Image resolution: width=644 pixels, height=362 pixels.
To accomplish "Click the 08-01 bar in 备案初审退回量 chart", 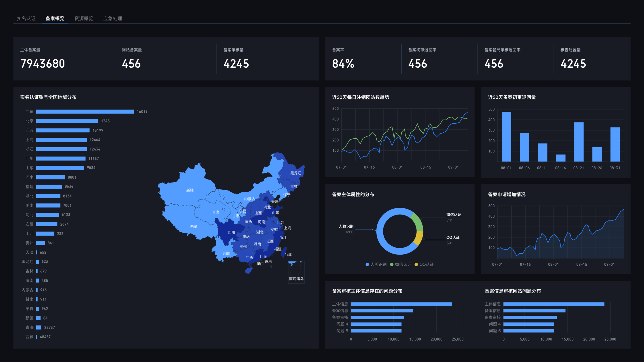I will pos(506,137).
